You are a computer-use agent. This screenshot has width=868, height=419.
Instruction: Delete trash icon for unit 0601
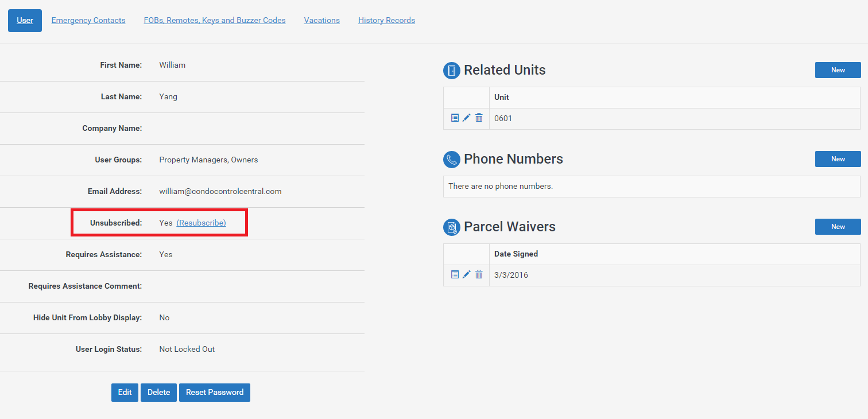[479, 118]
